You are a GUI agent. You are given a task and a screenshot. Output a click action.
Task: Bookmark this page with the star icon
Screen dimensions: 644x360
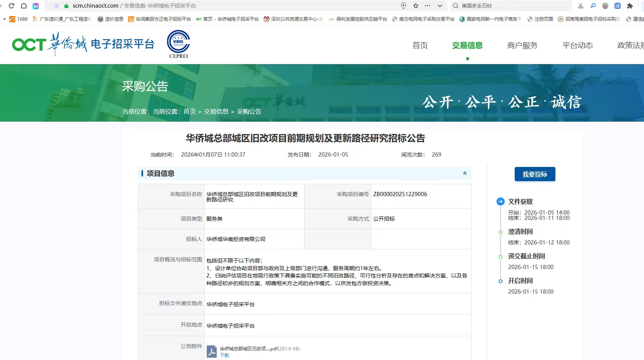click(416, 6)
